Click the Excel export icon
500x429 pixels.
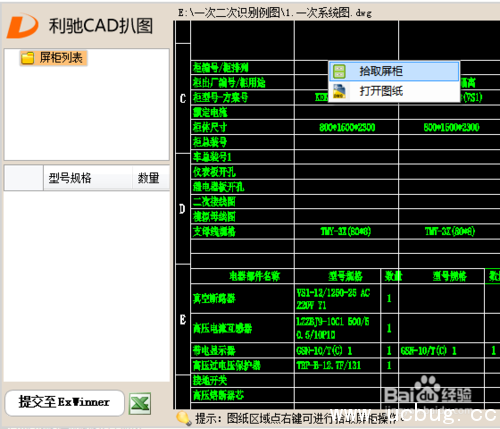pyautogui.click(x=140, y=404)
